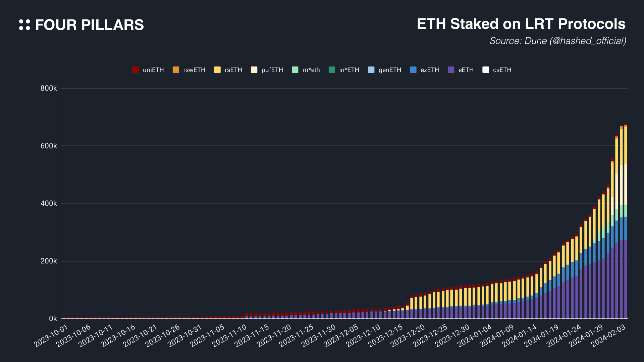644x362 pixels.
Task: Click the m*eth light green legend swatch
Action: [295, 70]
